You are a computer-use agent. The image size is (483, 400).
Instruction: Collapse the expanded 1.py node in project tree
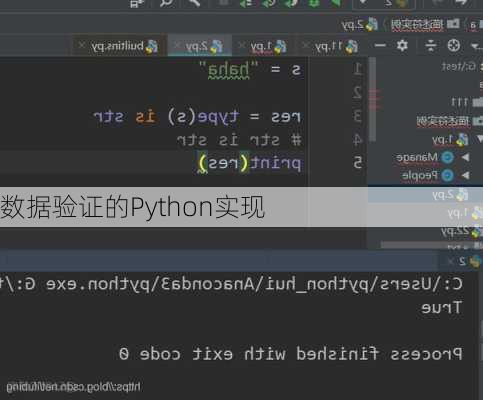(479, 139)
